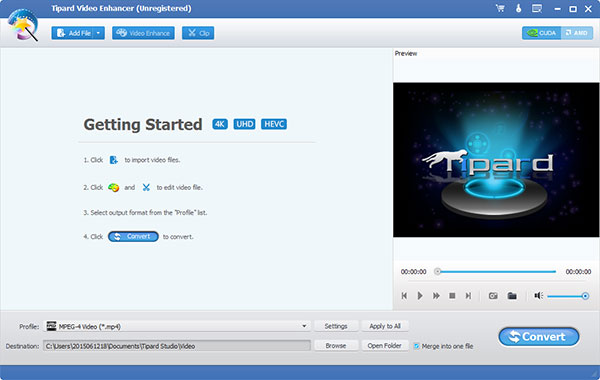Viewport: 600px width, 380px height.
Task: Click the 4K badge
Action: pos(220,124)
